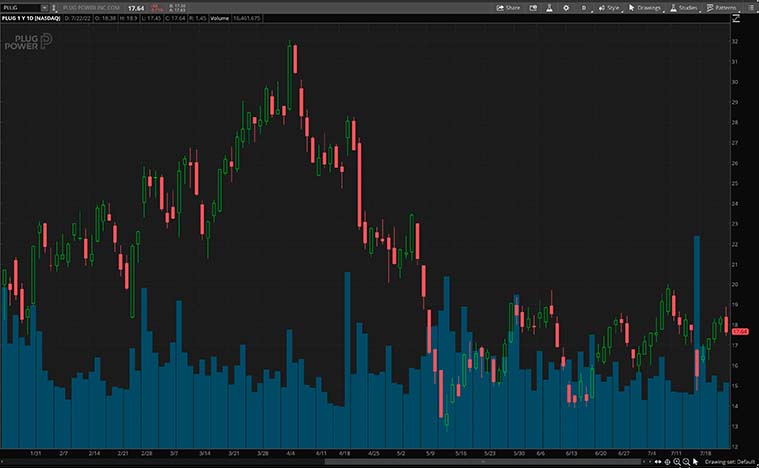Open the D timeframe selector
759x468 pixels.
point(584,8)
